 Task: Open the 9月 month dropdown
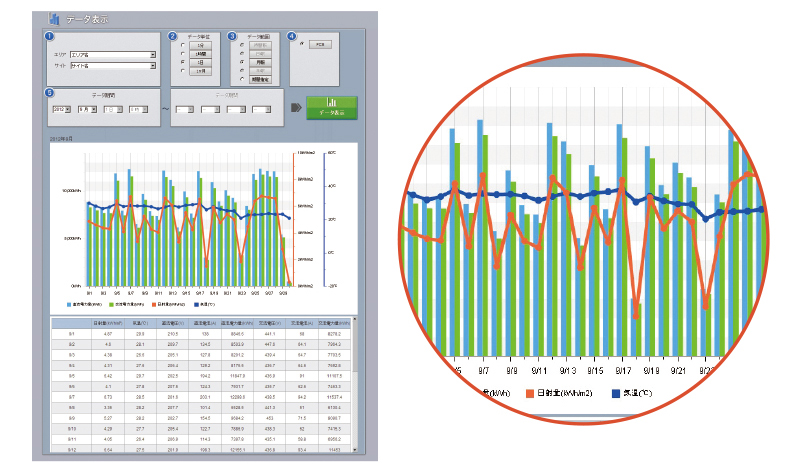87,109
